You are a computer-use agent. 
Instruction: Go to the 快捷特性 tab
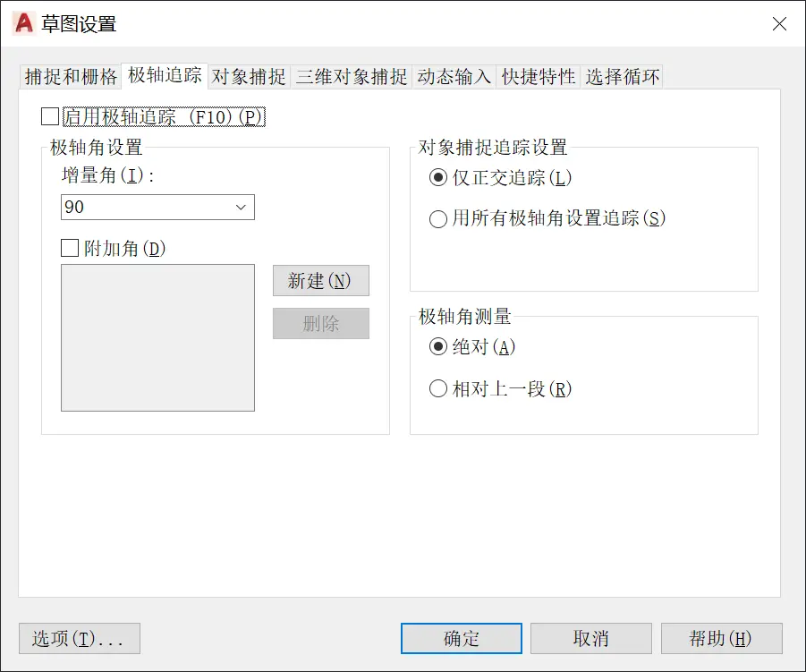539,77
